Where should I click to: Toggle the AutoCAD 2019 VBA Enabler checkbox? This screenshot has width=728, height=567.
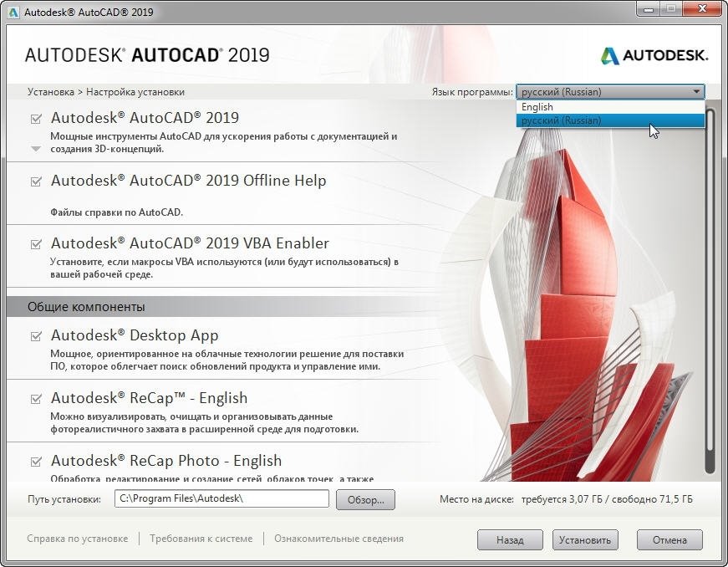click(x=36, y=244)
